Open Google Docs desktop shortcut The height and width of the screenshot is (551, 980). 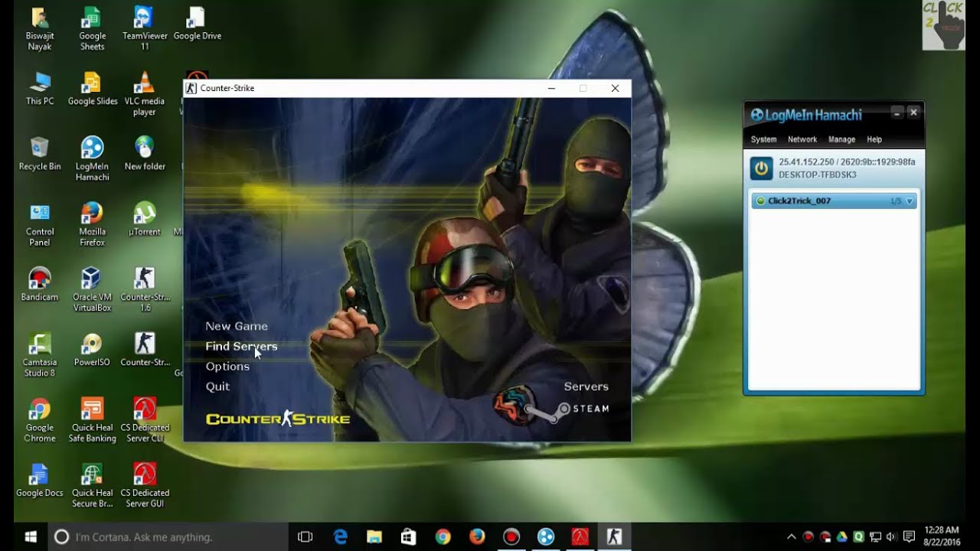coord(40,480)
